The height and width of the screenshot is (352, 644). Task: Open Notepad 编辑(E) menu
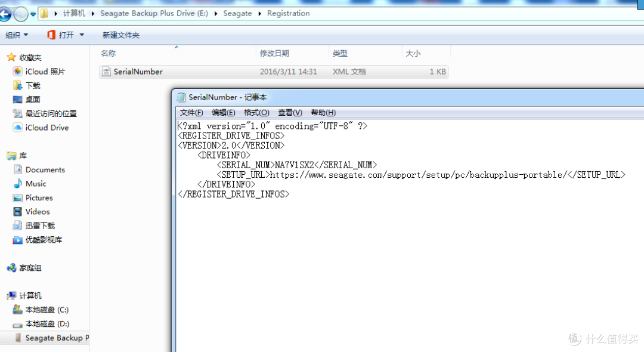coord(224,113)
